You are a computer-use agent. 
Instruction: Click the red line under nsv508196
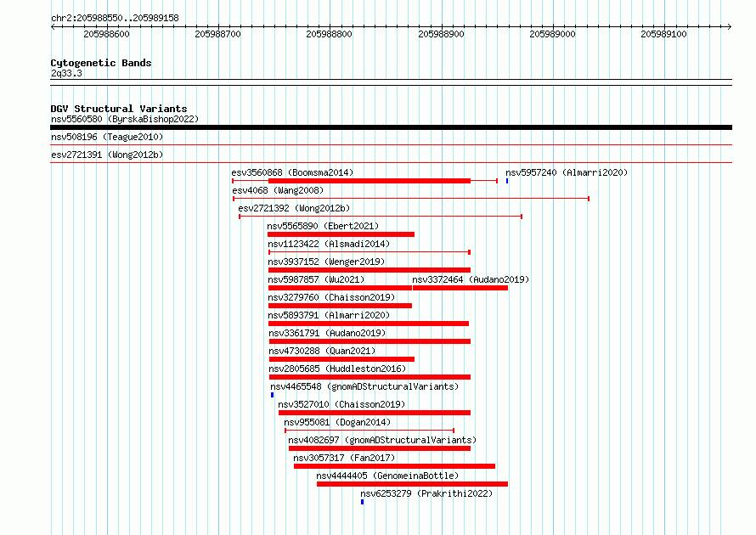(391, 145)
